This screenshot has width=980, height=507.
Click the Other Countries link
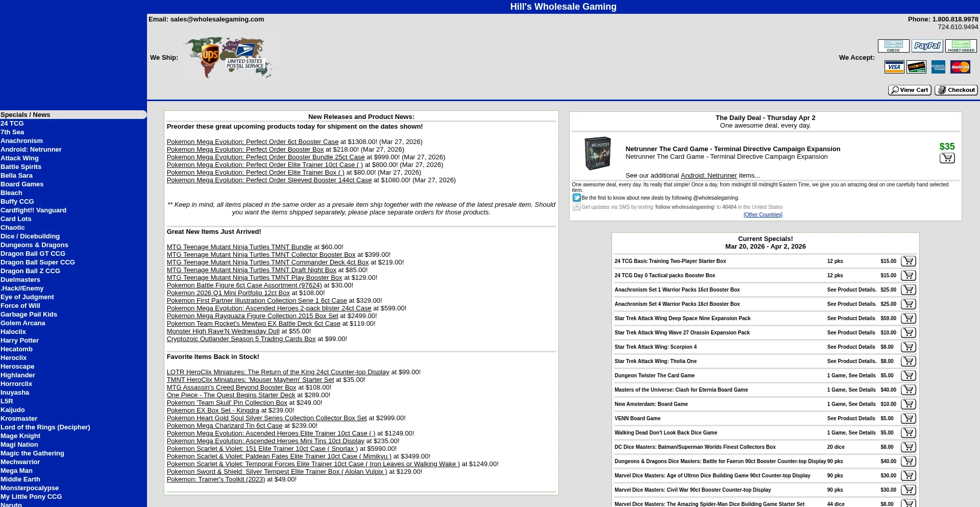pos(763,215)
